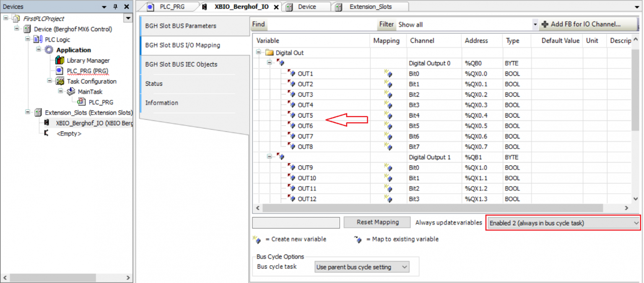Click the mapping icon in OUT9 row
This screenshot has width=644, height=283.
tap(388, 168)
